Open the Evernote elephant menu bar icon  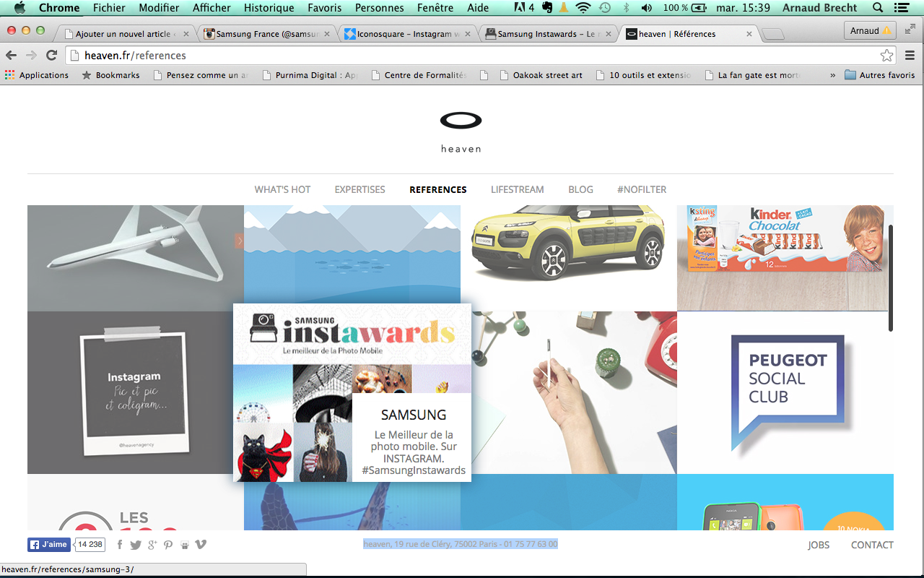click(x=548, y=8)
